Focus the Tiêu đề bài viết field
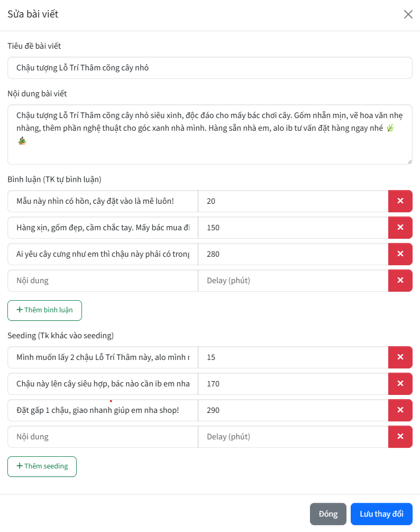Viewport: 420px width, 532px height. tap(210, 68)
